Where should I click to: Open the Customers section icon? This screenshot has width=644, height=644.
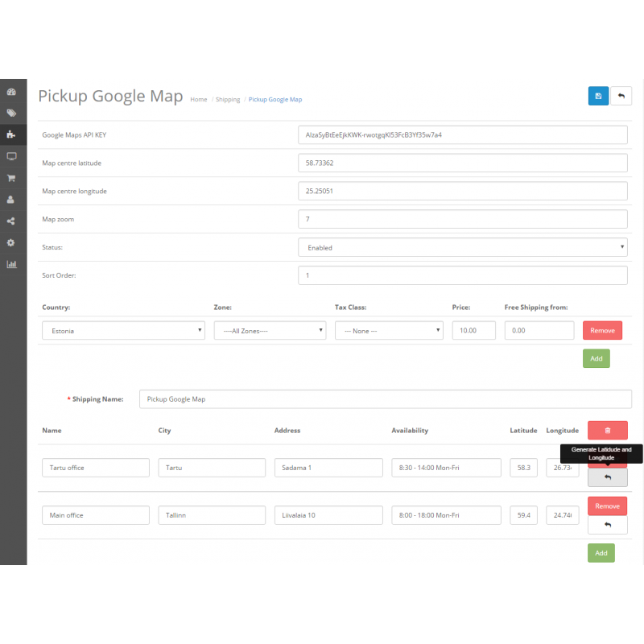coord(11,200)
